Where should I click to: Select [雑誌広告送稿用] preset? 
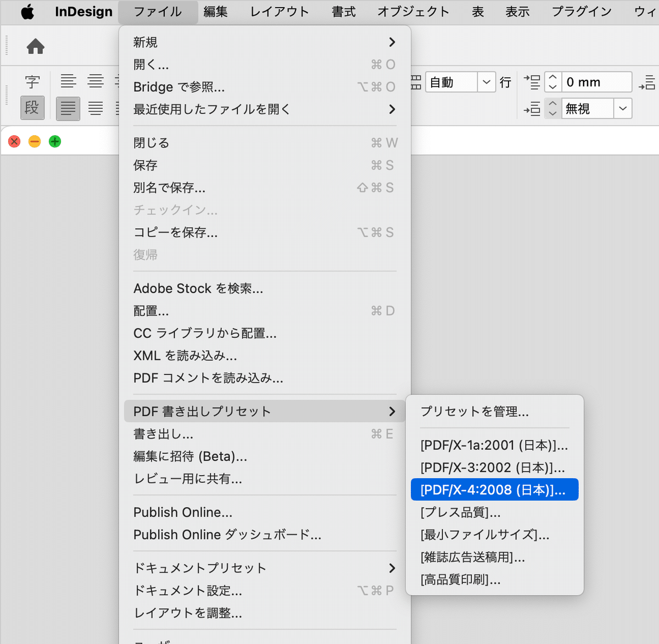[x=495, y=557]
